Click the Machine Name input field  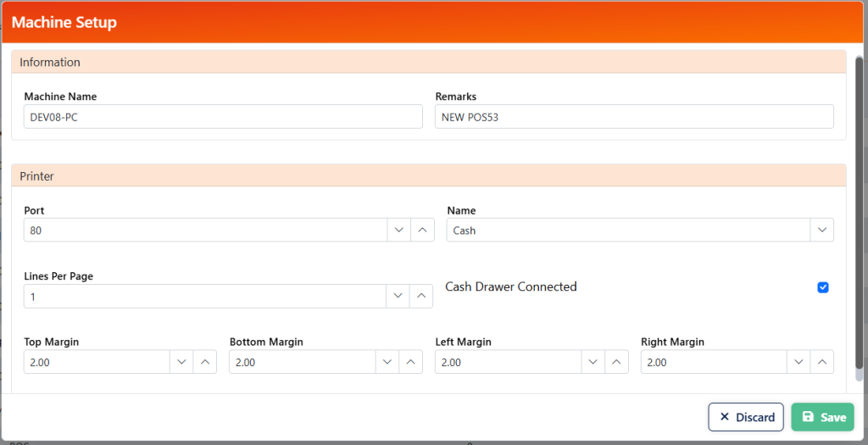click(x=223, y=117)
